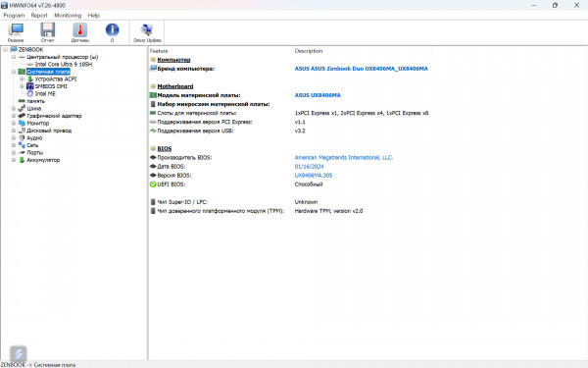Expand the Сеть network branch
The width and height of the screenshot is (588, 368).
14,145
